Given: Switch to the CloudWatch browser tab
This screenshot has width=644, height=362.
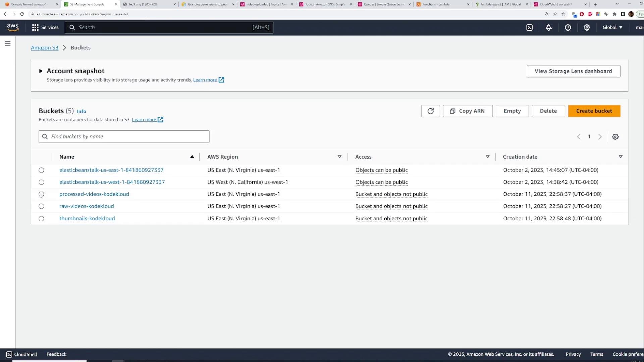Looking at the screenshot, I should (560, 4).
